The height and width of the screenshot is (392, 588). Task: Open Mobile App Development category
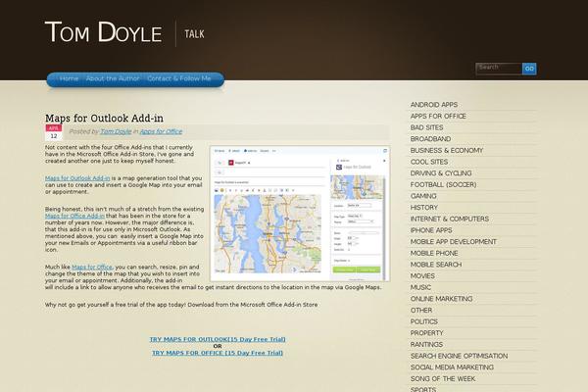click(x=454, y=242)
